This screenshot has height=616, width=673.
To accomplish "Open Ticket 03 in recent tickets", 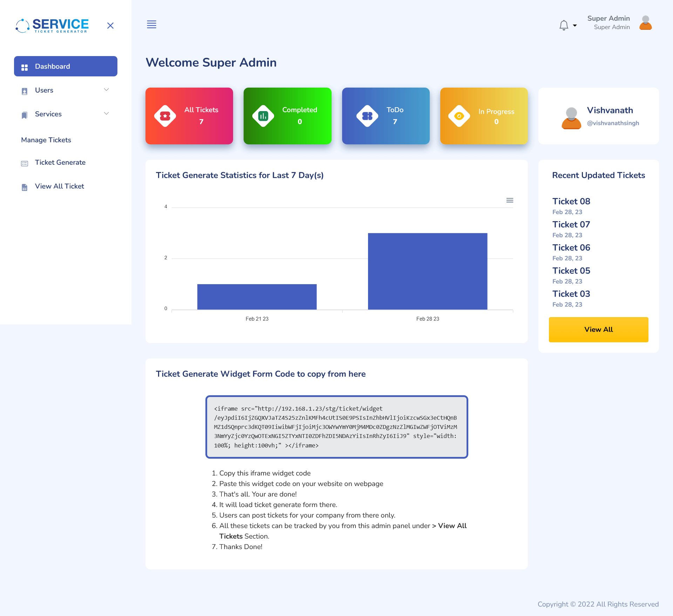I will tap(571, 294).
